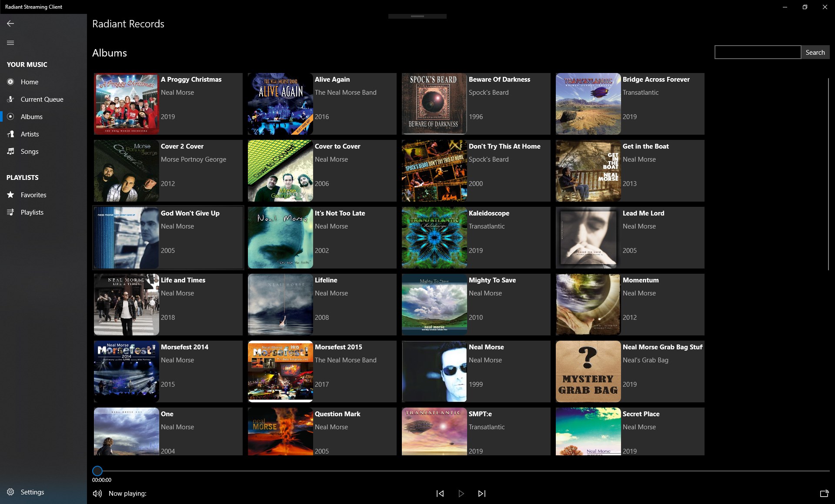Click the Search button
This screenshot has width=835, height=504.
click(815, 53)
